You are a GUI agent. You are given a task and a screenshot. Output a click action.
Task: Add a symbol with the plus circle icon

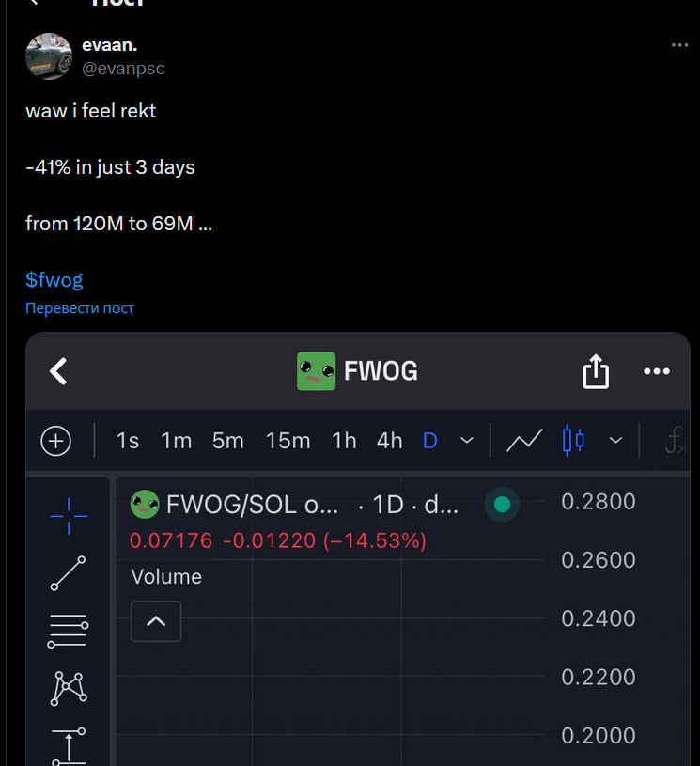tap(56, 441)
